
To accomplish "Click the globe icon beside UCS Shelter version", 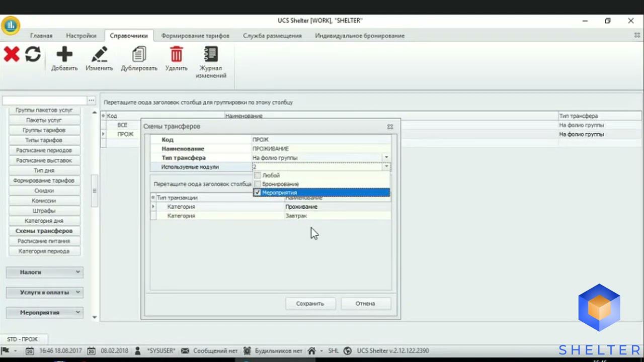I will 348,351.
